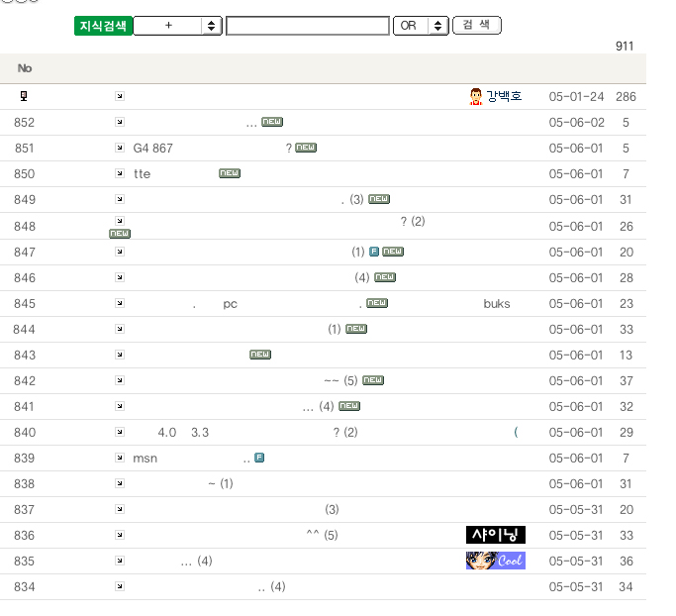Open the "4.0 3.3" post in row 840
Viewport: 676px width, 616px height.
pyautogui.click(x=183, y=432)
